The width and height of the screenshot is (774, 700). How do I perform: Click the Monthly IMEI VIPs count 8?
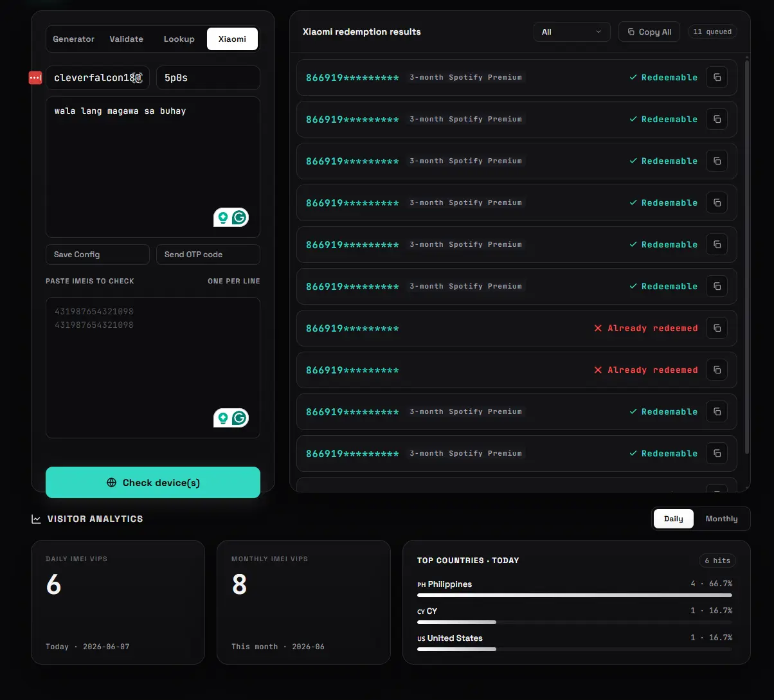[239, 584]
